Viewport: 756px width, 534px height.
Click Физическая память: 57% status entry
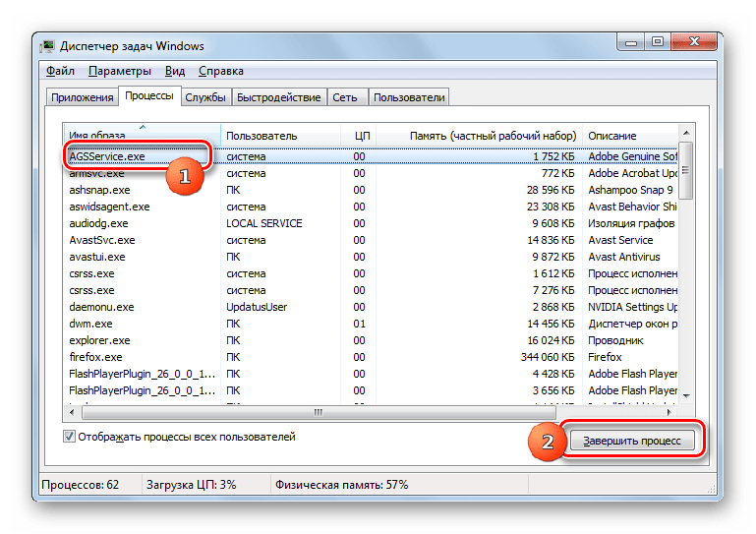tap(341, 485)
